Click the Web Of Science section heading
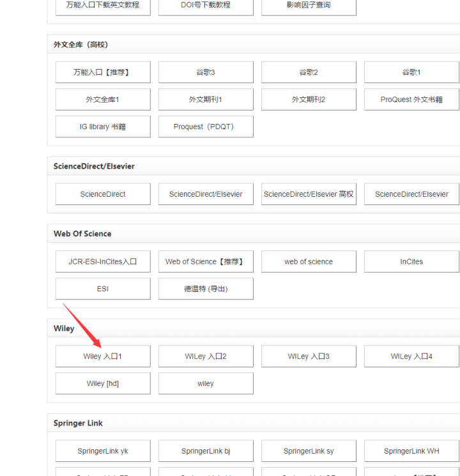Viewport: 460px width, 476px height. click(x=82, y=234)
